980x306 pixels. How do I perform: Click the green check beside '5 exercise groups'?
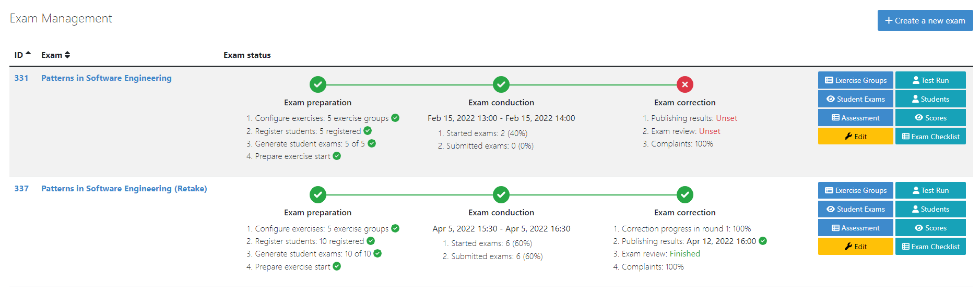pos(395,118)
